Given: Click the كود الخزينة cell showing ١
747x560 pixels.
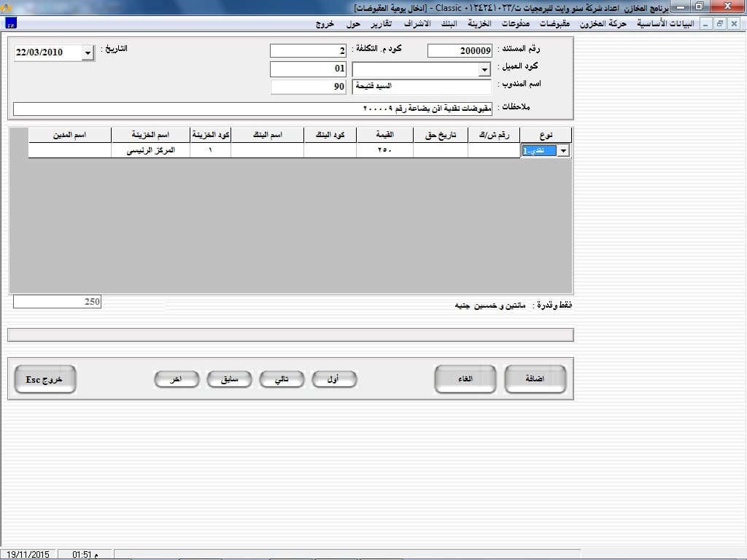Looking at the screenshot, I should (x=210, y=150).
